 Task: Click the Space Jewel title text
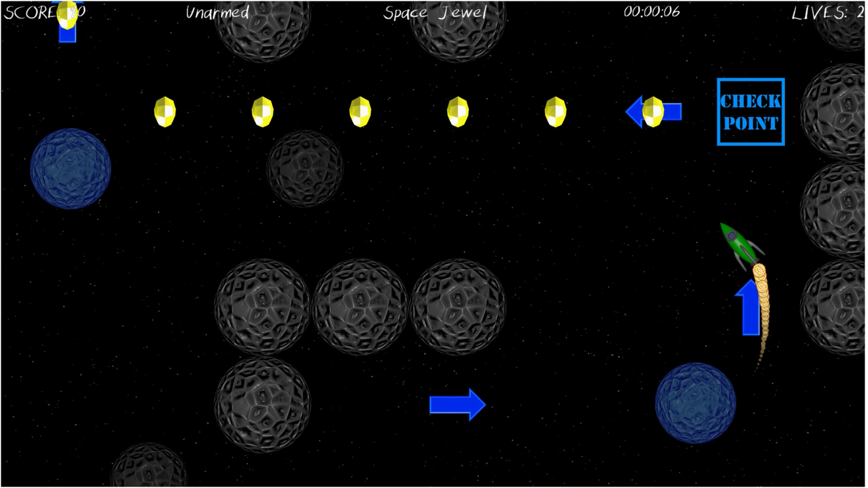pos(435,12)
